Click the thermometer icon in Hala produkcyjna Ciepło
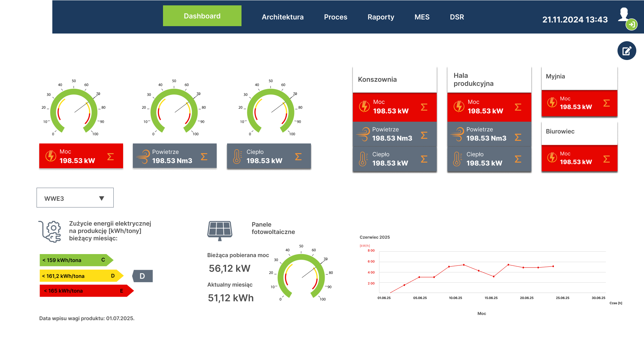Image resolution: width=644 pixels, height=362 pixels. pyautogui.click(x=457, y=159)
